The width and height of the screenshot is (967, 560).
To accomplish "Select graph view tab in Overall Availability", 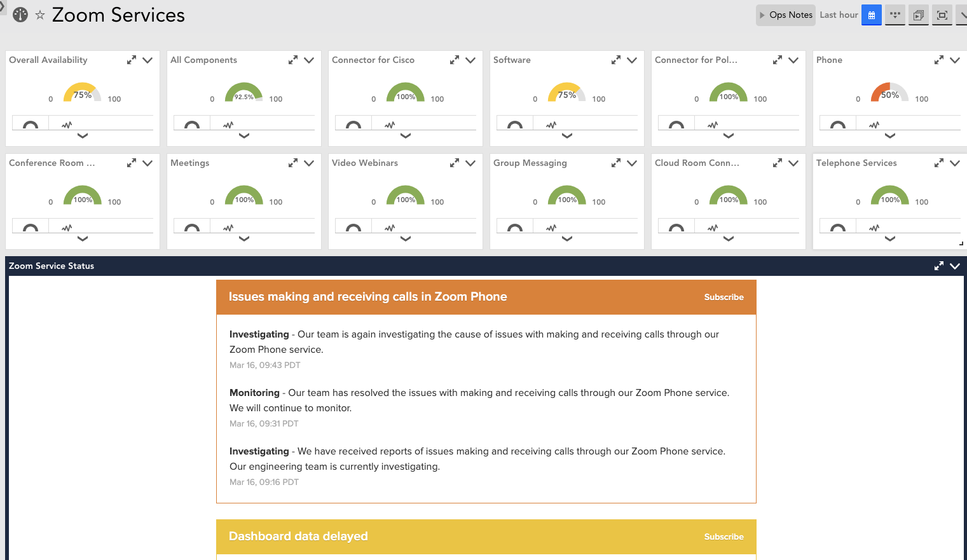I will click(x=67, y=124).
